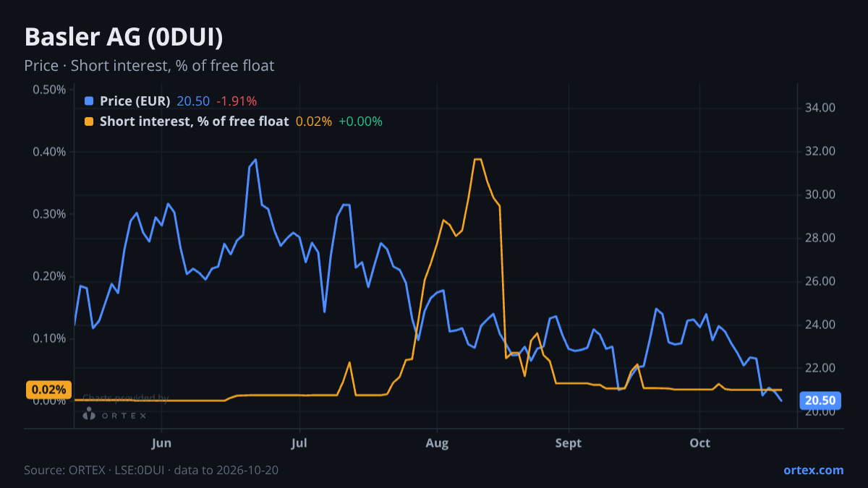The width and height of the screenshot is (868, 488).
Task: Click the 20.50 blue price tag on right axis
Action: 820,401
